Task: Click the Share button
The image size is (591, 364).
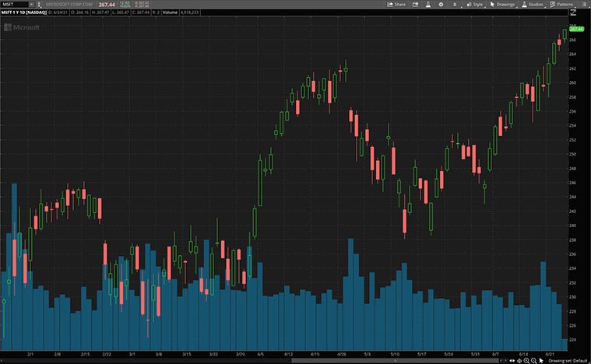Action: [396, 5]
